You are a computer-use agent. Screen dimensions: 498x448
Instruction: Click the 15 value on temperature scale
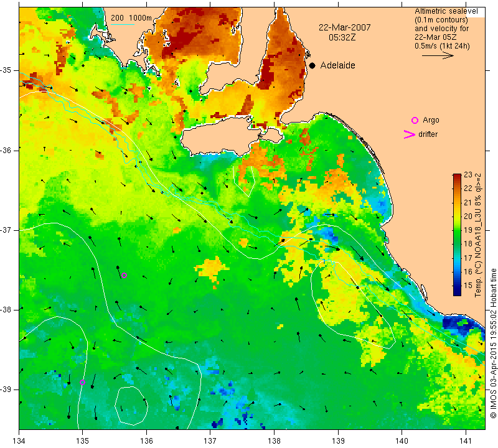click(x=468, y=285)
